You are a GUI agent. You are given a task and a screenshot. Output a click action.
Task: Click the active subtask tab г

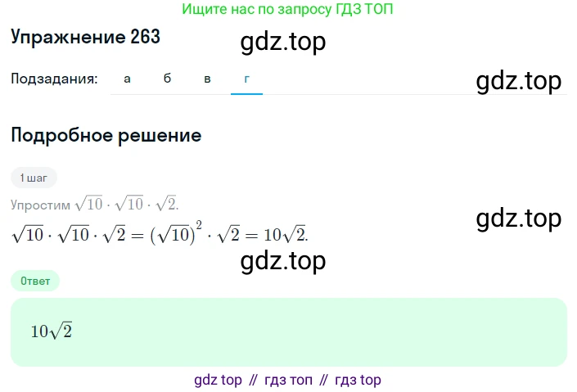tap(246, 79)
